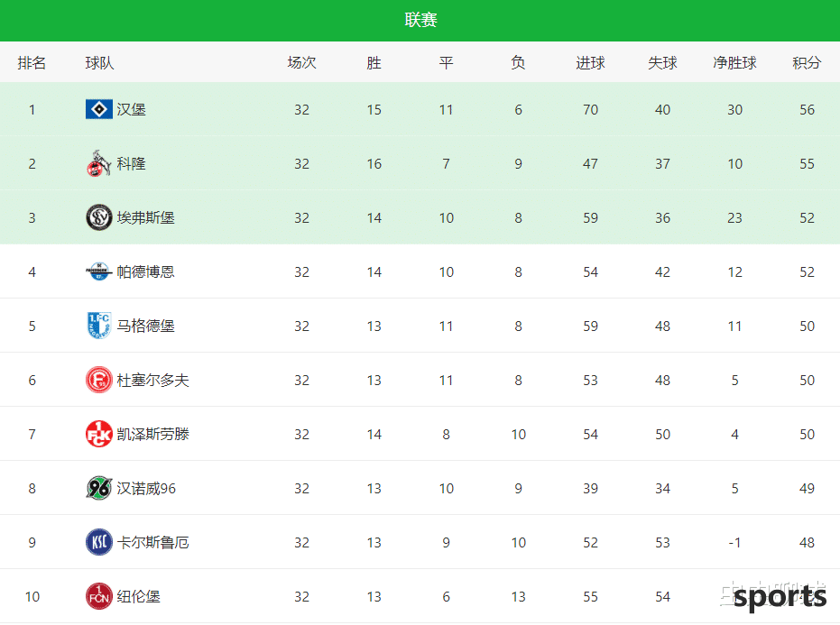
Task: Click the 进球 goals scored header
Action: 590,62
